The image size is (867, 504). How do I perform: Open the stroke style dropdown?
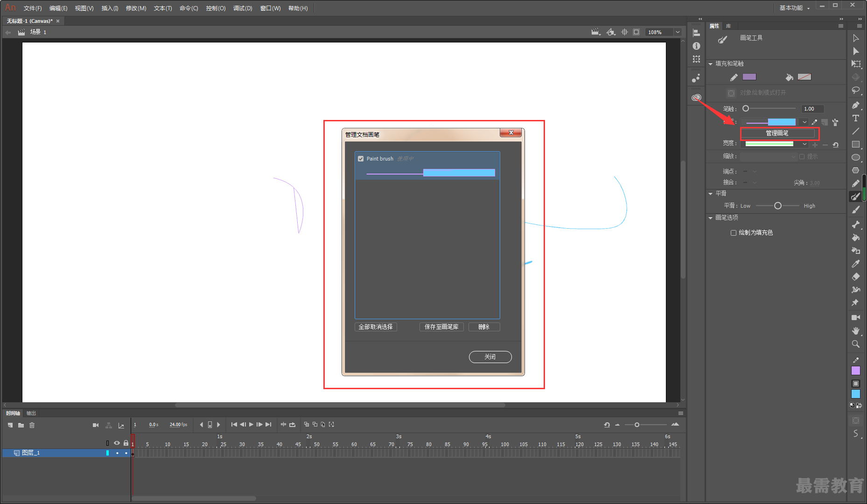coord(804,122)
